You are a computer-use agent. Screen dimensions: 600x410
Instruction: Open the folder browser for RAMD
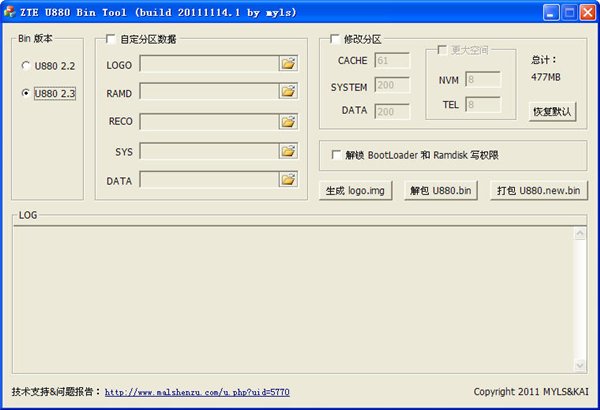click(x=288, y=91)
